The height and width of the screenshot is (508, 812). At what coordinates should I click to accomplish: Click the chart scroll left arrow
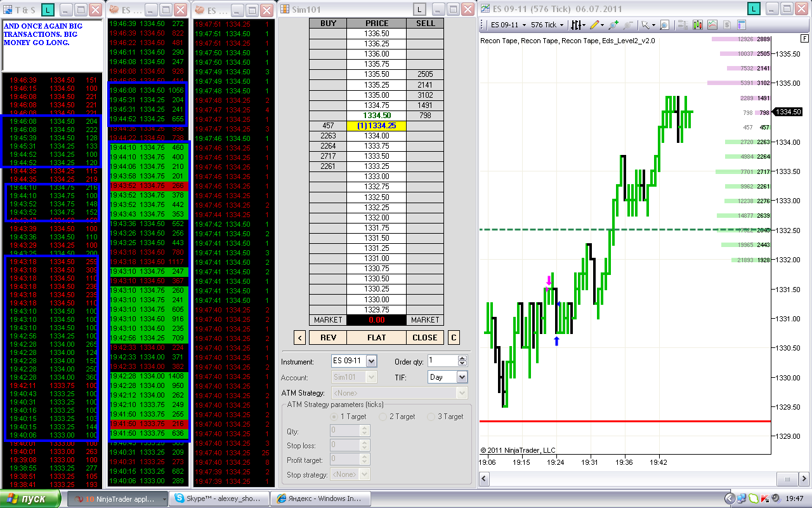(485, 479)
